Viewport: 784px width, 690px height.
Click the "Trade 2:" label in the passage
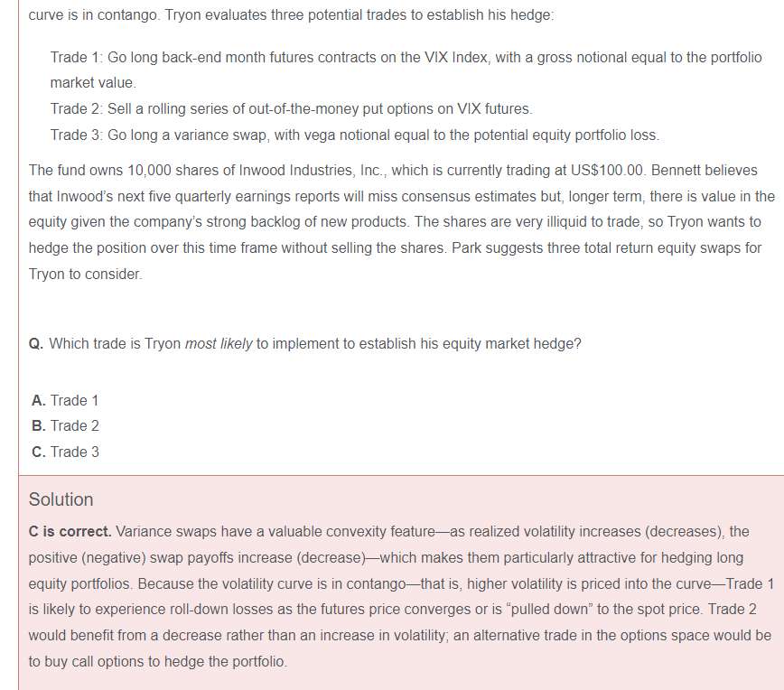(77, 108)
